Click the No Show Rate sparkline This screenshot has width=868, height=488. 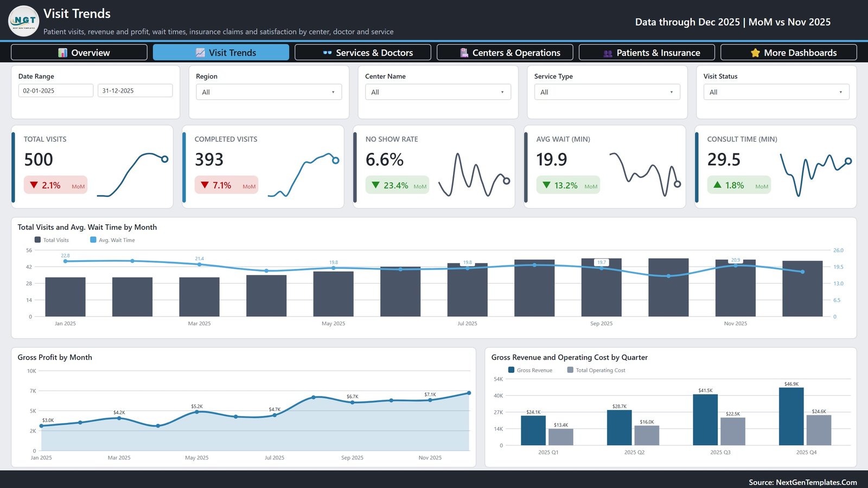(x=474, y=175)
